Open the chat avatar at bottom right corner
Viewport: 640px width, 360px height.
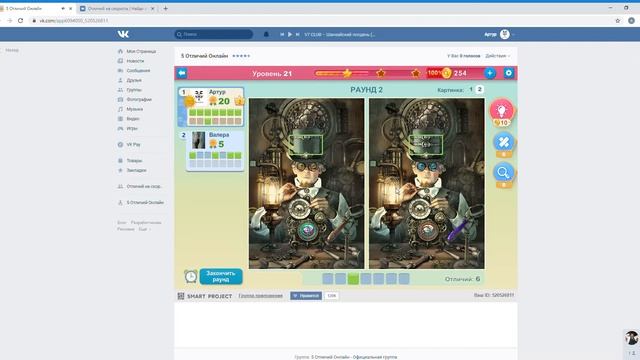click(631, 338)
